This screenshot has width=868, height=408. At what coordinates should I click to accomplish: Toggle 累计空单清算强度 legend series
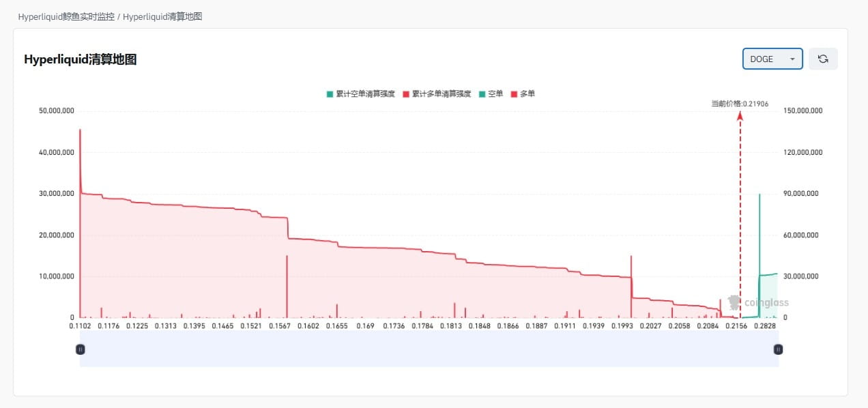[360, 94]
